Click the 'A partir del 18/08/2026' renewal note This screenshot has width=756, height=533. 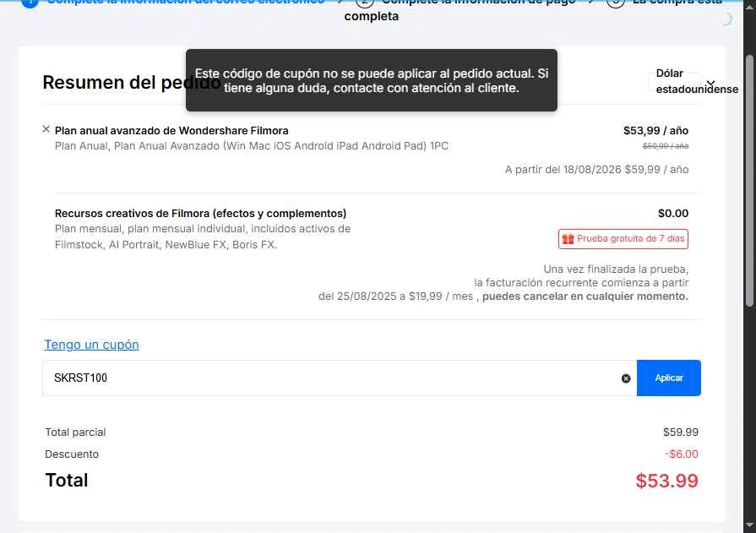pos(597,169)
